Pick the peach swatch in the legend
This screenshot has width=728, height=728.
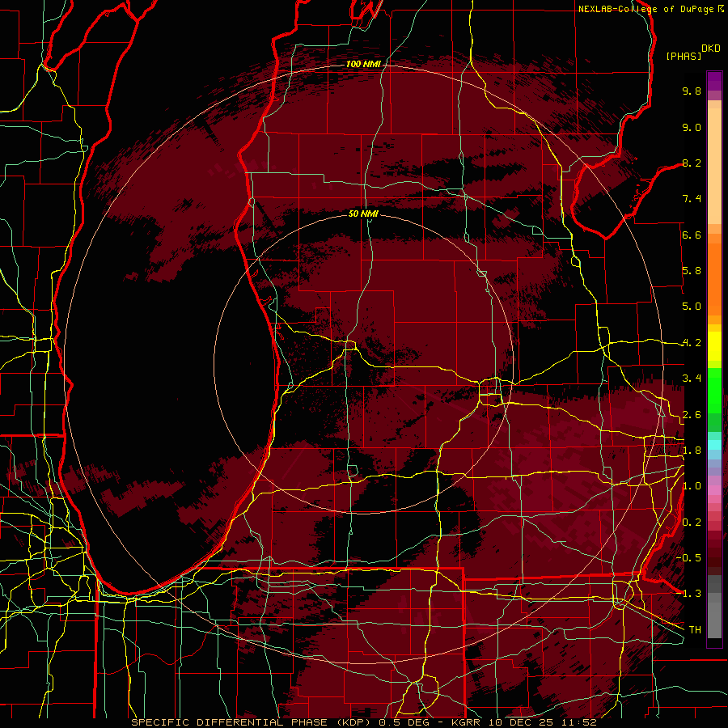[714, 167]
